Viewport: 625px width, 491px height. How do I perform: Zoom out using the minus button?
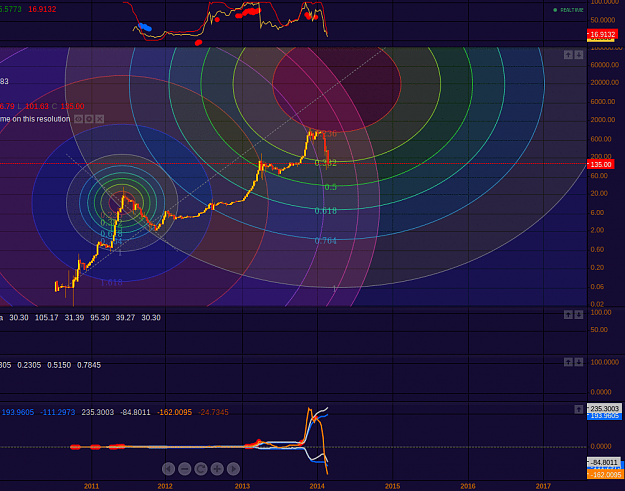click(x=185, y=469)
